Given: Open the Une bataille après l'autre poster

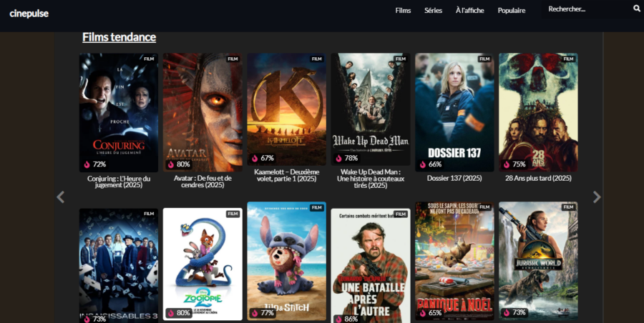Looking at the screenshot, I should click(371, 266).
